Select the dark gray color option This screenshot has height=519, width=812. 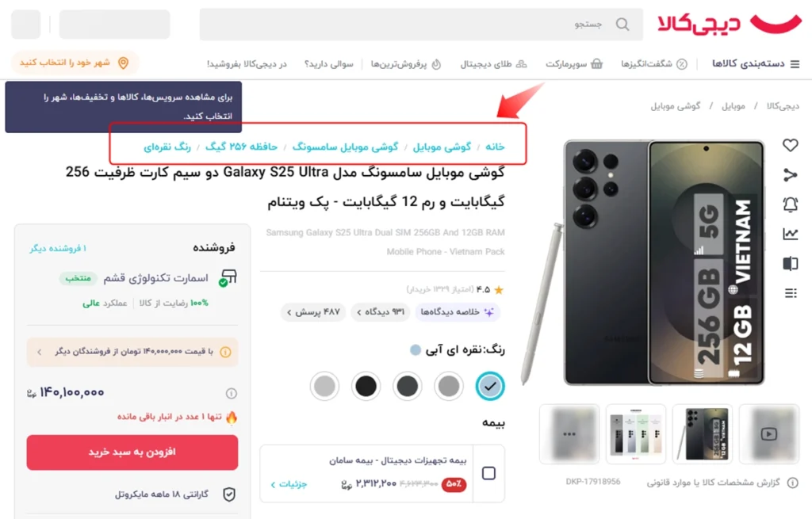click(x=407, y=386)
